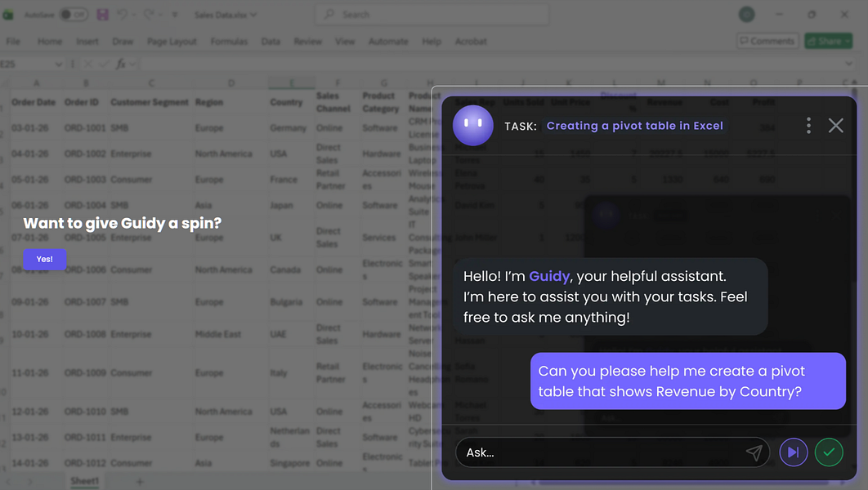
Task: Click the Germany cell
Action: 288,127
